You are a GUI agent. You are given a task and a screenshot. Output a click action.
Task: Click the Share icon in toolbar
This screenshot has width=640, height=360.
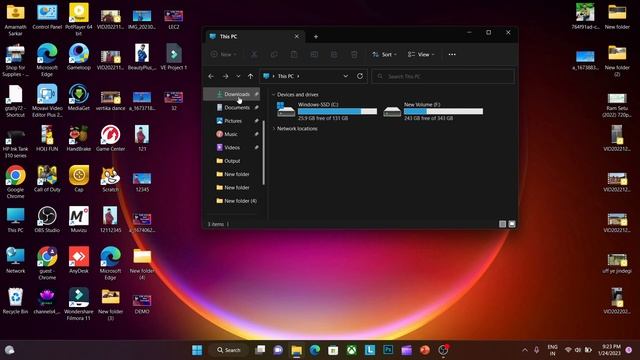coord(334,54)
